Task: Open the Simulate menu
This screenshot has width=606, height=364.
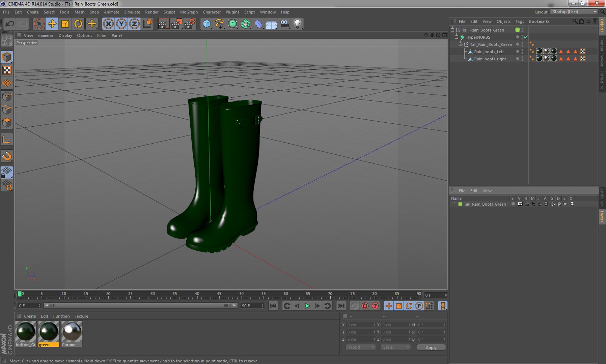Action: [x=132, y=12]
